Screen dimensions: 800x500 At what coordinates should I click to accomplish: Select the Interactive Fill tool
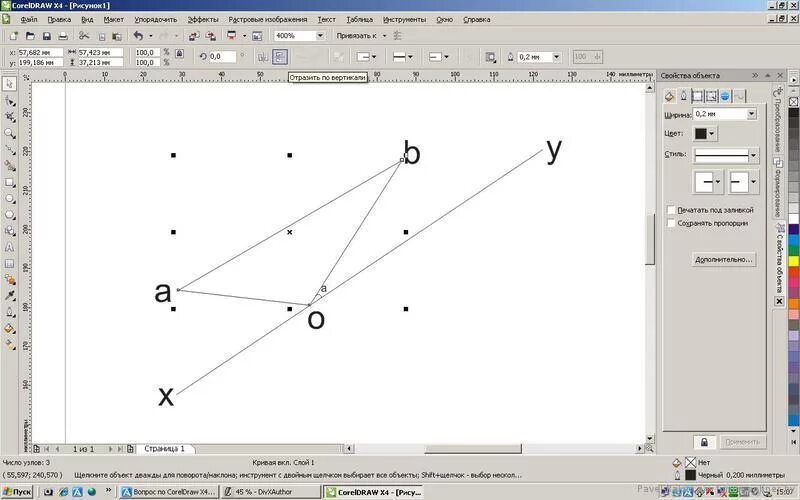pos(10,345)
